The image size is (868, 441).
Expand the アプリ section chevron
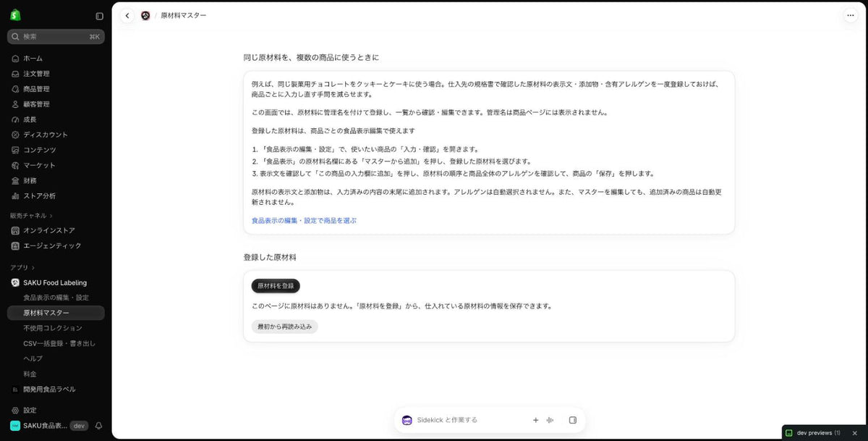(33, 267)
